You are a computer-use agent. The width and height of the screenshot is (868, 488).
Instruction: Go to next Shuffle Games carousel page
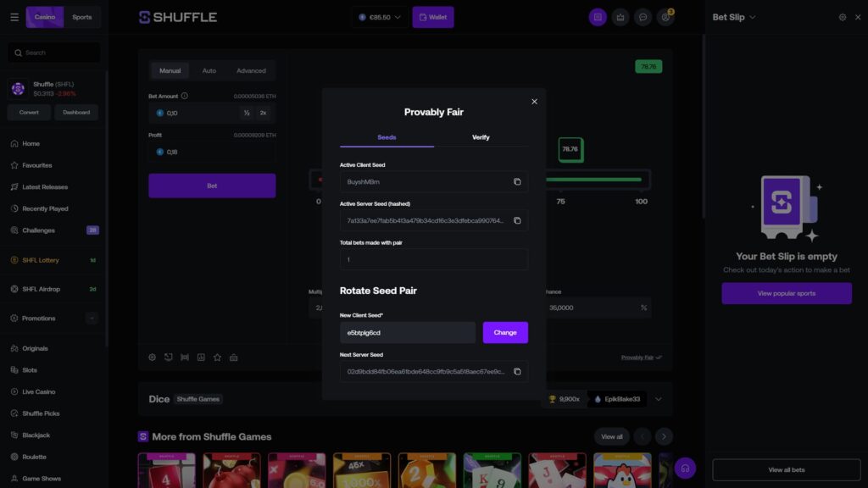(x=664, y=436)
